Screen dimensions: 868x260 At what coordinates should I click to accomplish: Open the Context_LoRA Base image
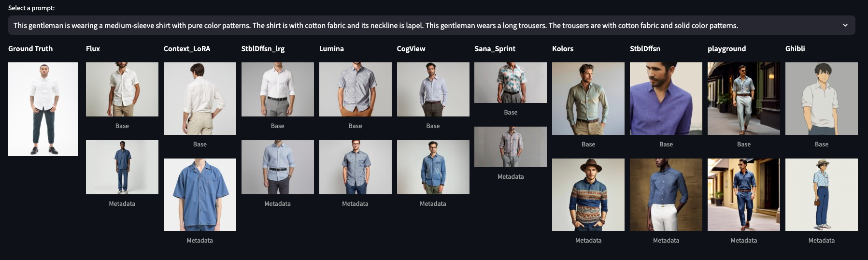tap(200, 99)
